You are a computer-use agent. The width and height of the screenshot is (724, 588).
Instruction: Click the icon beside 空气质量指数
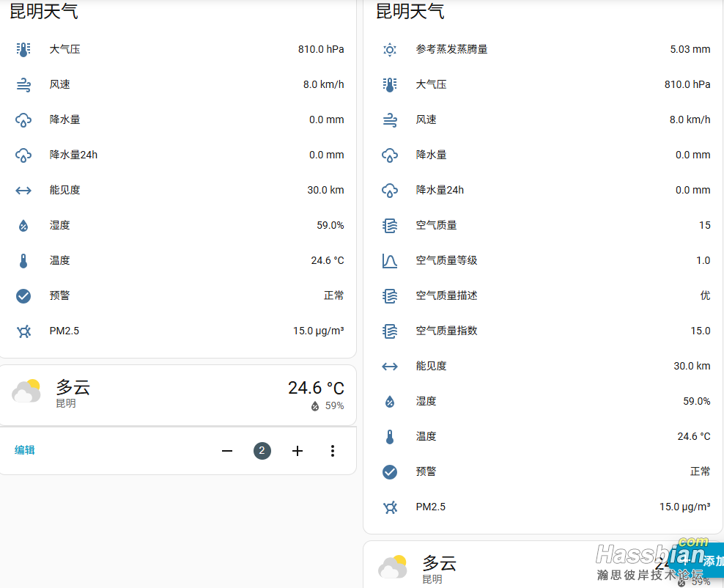coord(390,331)
